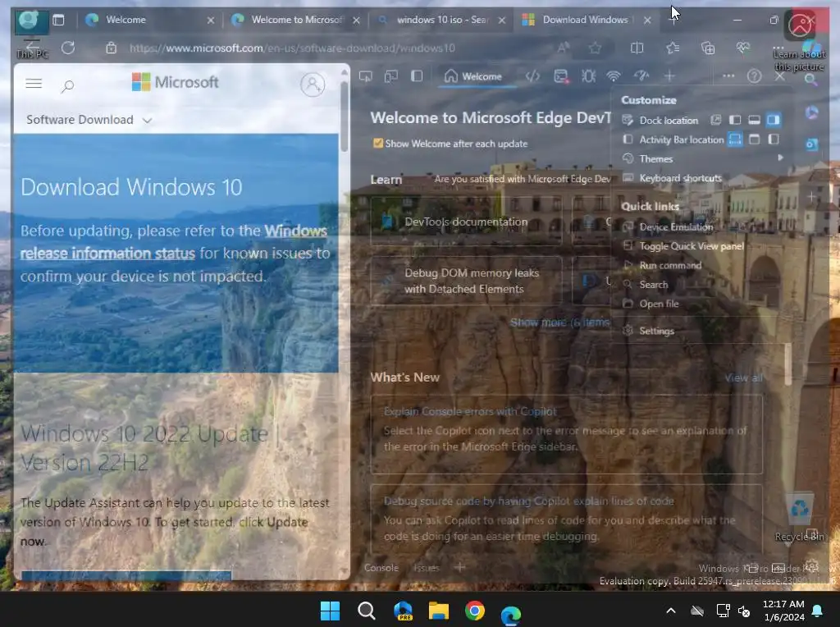
Task: Open the Performance gauge icon
Action: [x=641, y=76]
